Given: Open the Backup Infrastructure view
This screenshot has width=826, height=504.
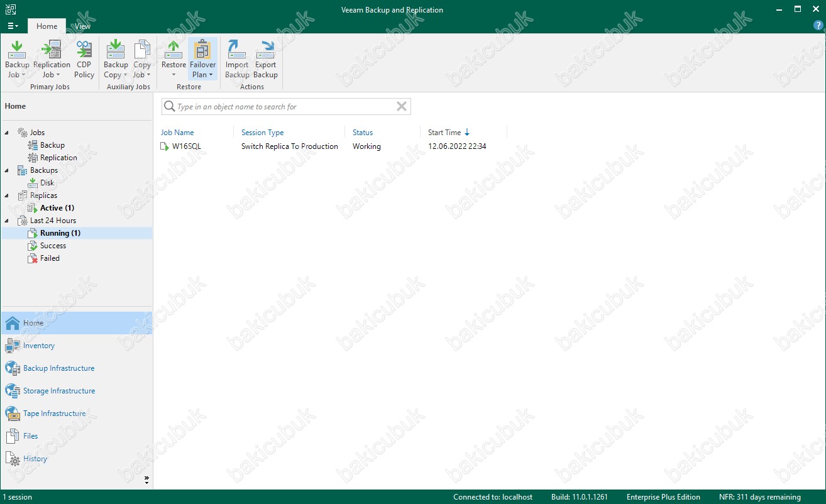Looking at the screenshot, I should [76, 368].
